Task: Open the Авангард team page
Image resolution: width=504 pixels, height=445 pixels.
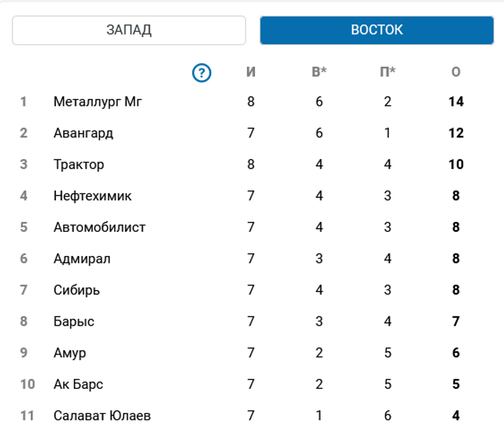Action: point(83,133)
